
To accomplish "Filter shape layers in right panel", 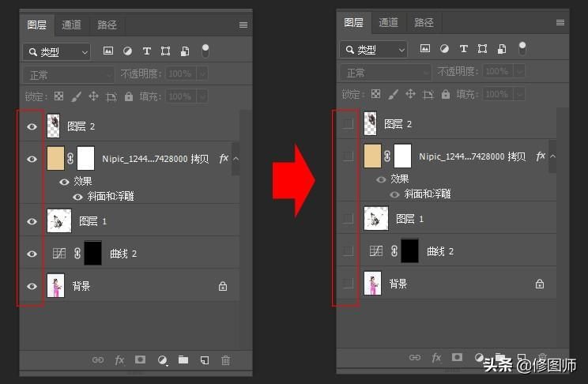I will 482,49.
